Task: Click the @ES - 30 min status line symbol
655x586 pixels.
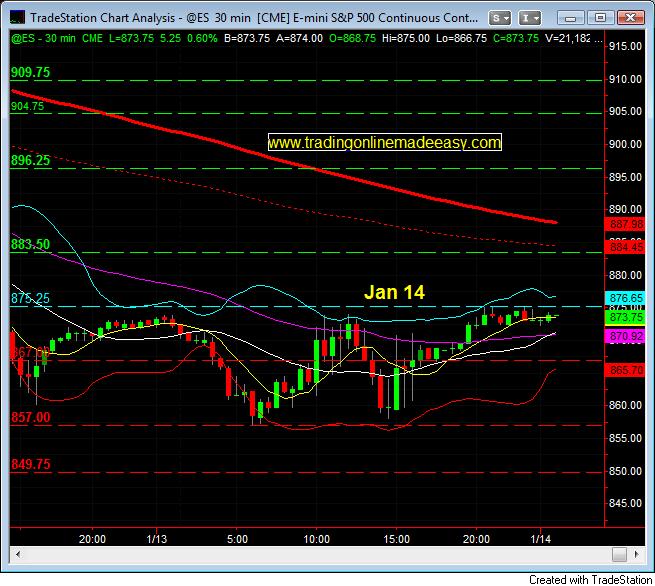Action: (x=43, y=38)
